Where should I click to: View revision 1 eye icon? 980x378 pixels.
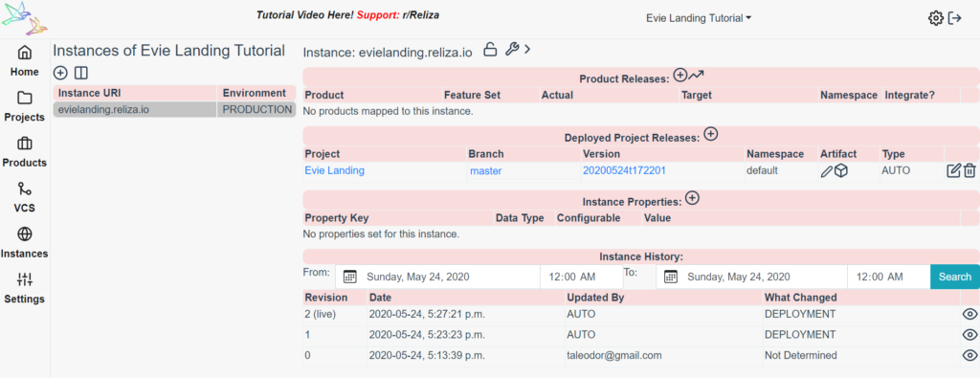pos(969,335)
